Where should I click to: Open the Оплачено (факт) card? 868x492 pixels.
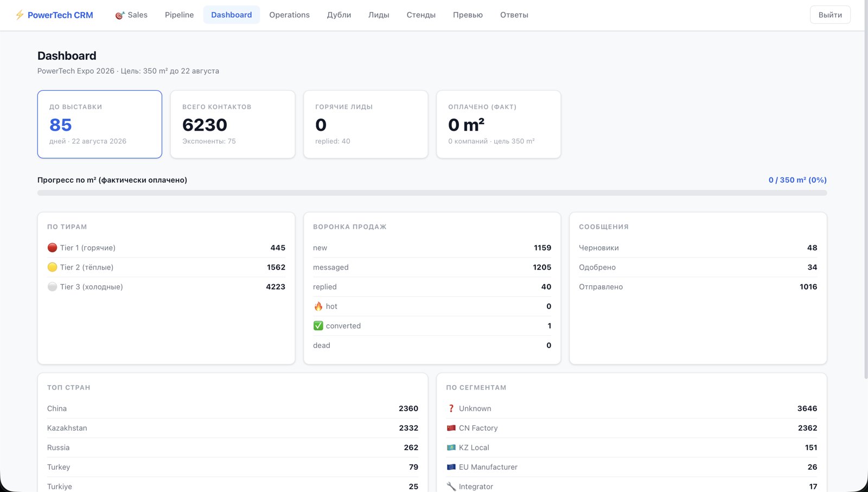499,124
